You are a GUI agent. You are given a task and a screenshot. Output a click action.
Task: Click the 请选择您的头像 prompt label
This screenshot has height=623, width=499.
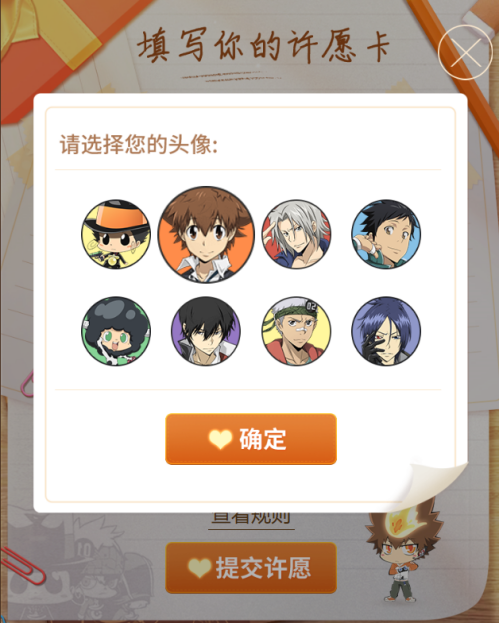139,144
